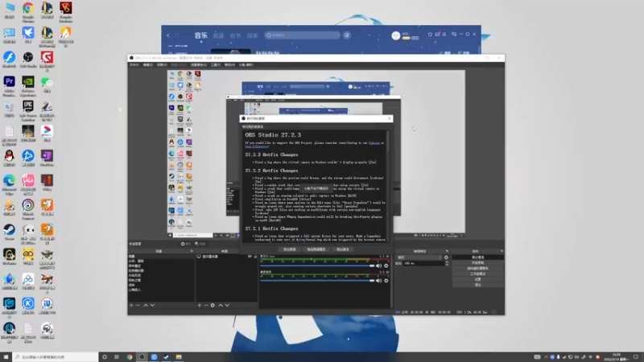The height and width of the screenshot is (362, 644).
Task: Open selected source properties gear in Sources footer
Action: coord(213,306)
